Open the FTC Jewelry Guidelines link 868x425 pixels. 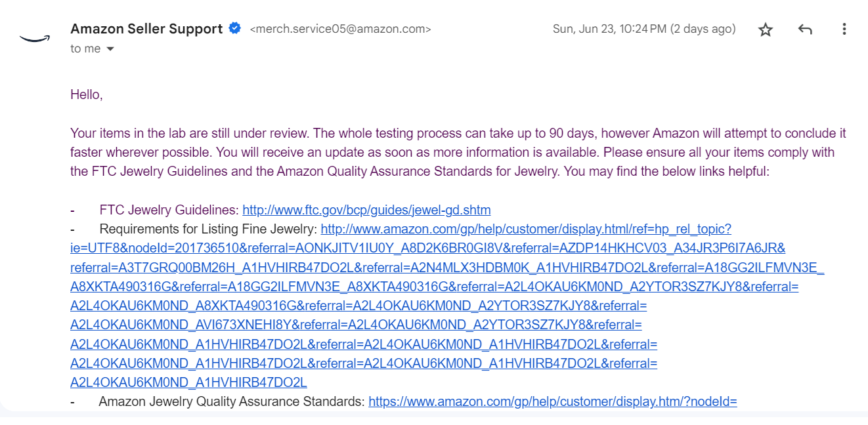tap(366, 211)
